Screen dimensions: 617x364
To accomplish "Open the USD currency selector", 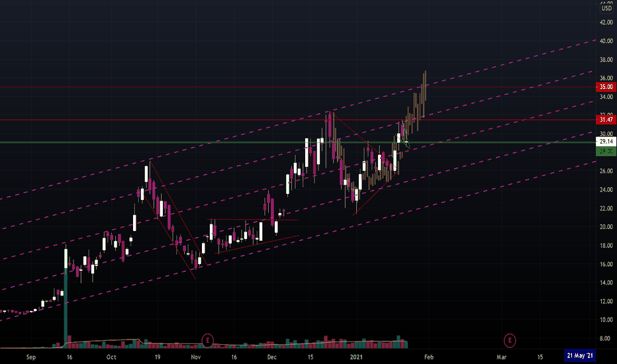I will click(606, 8).
